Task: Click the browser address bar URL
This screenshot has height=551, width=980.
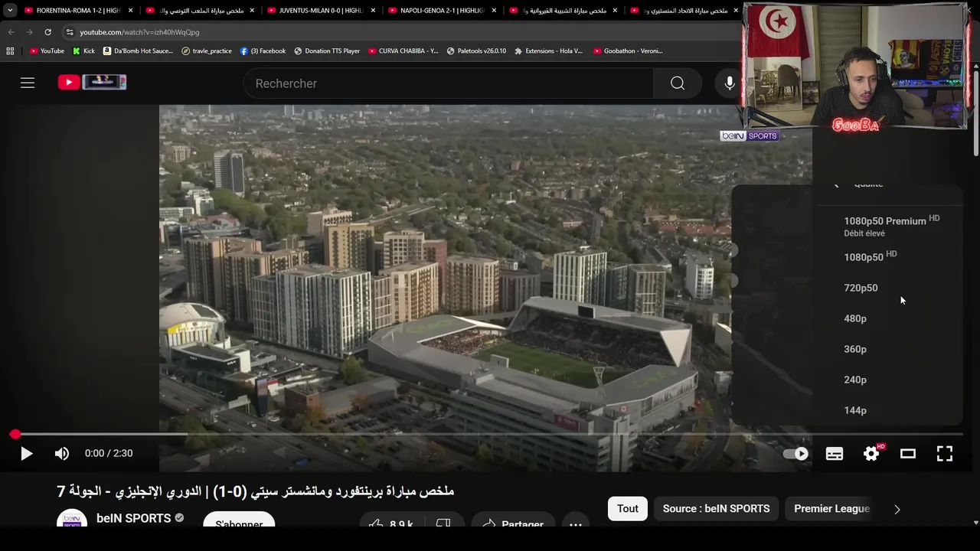Action: pyautogui.click(x=139, y=32)
